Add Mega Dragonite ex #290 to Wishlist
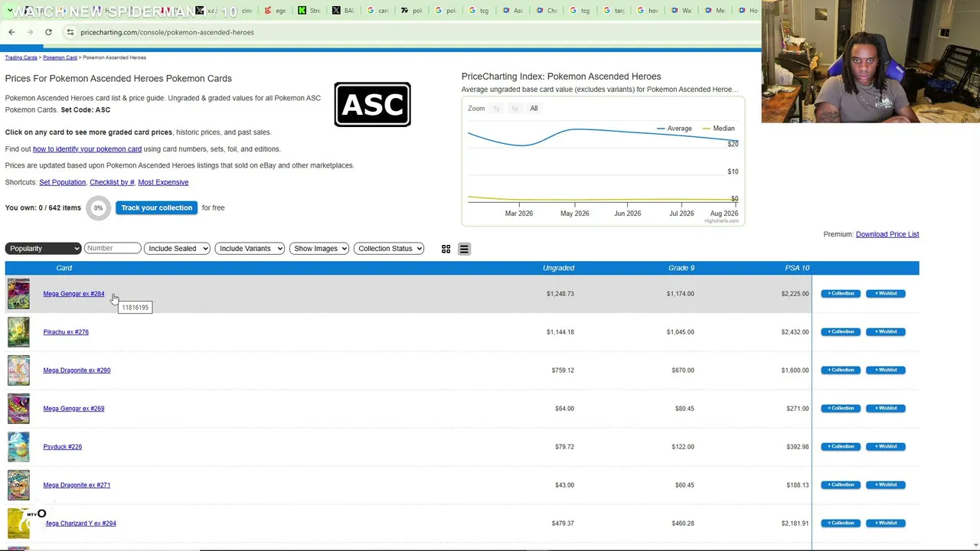 coord(886,370)
